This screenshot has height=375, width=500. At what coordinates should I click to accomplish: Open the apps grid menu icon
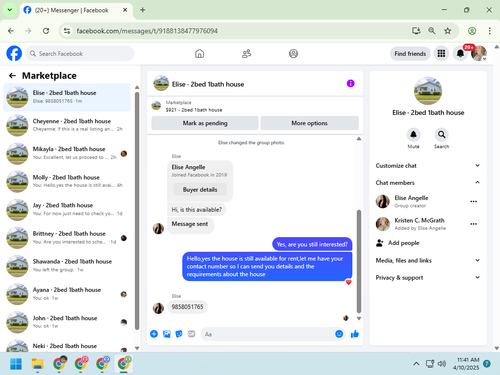[x=441, y=53]
